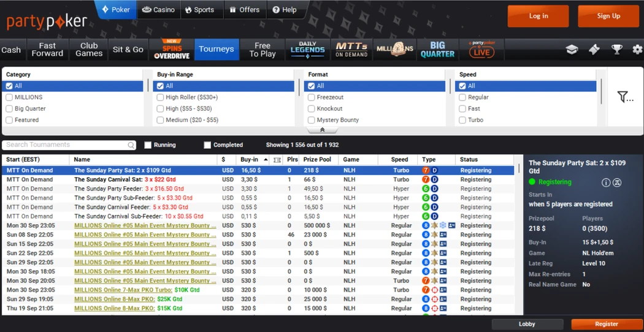
Task: Select The Sunday Carnival Sat row
Action: click(x=258, y=179)
